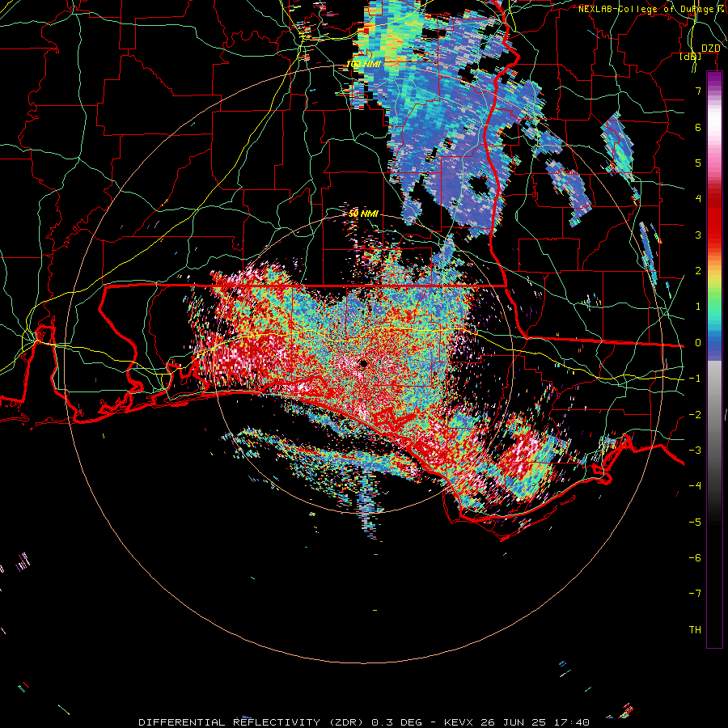
Task: Click the 4 value on the scale
Action: point(698,198)
